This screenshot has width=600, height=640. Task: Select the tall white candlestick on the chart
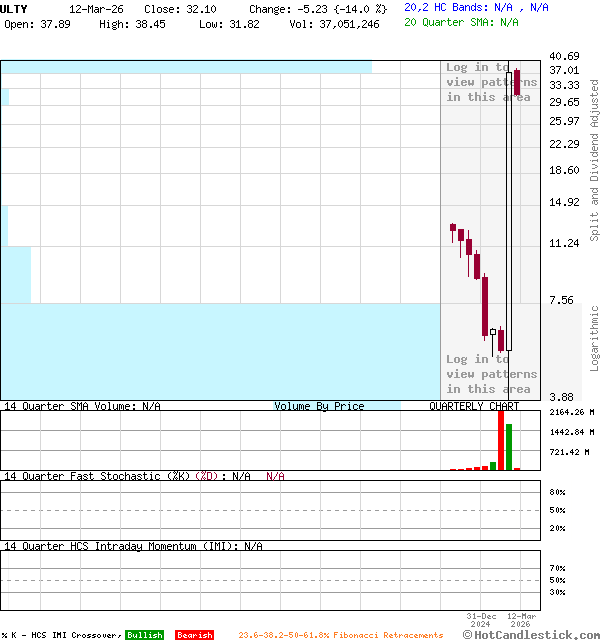point(508,210)
